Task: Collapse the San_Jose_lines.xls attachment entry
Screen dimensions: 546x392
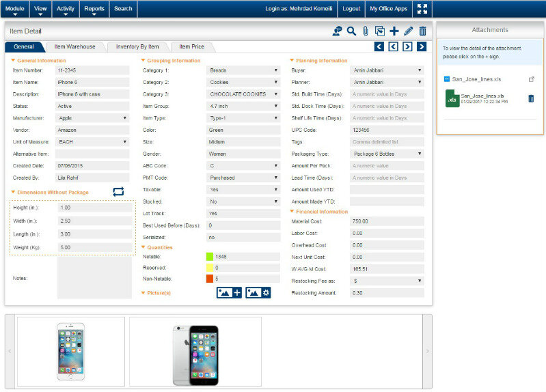Action: pos(446,79)
